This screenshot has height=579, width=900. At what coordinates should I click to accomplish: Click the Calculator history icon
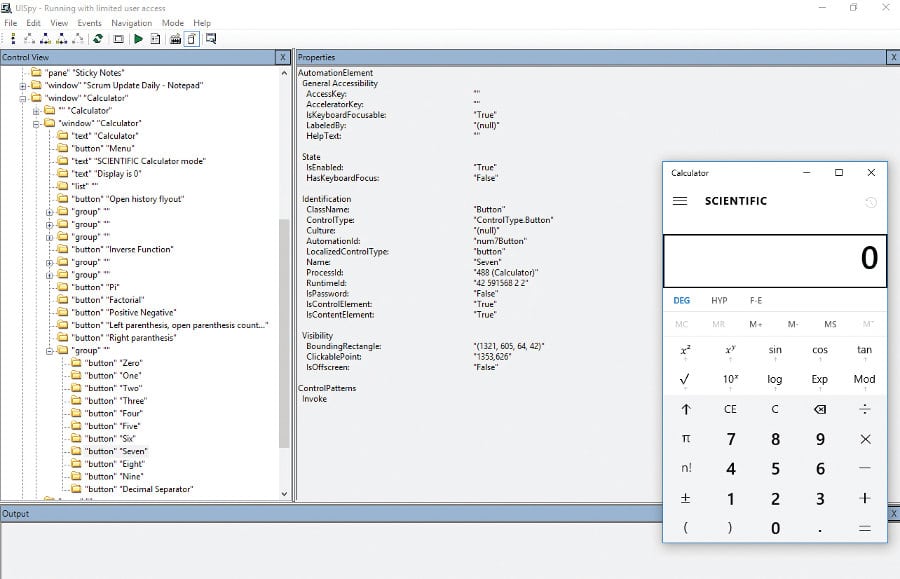(x=870, y=202)
